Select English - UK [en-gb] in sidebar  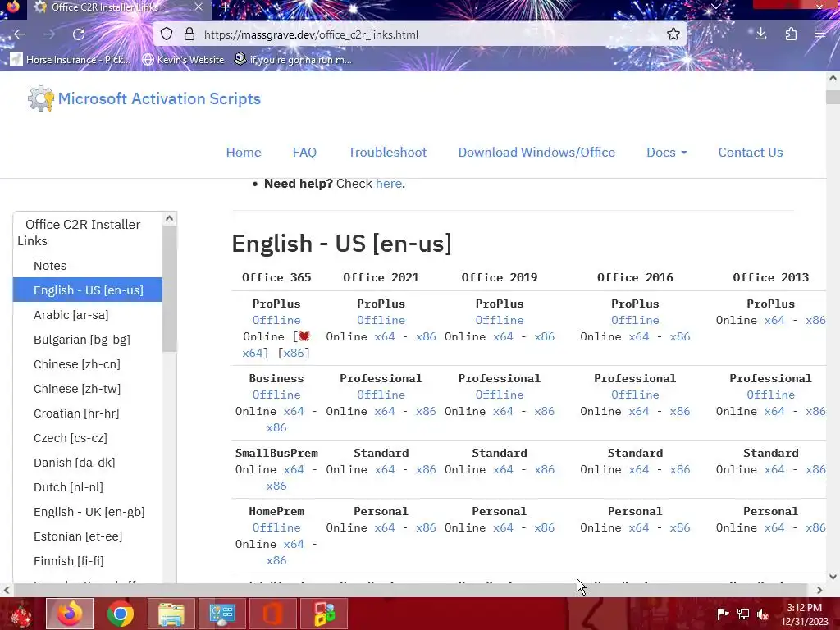(89, 512)
